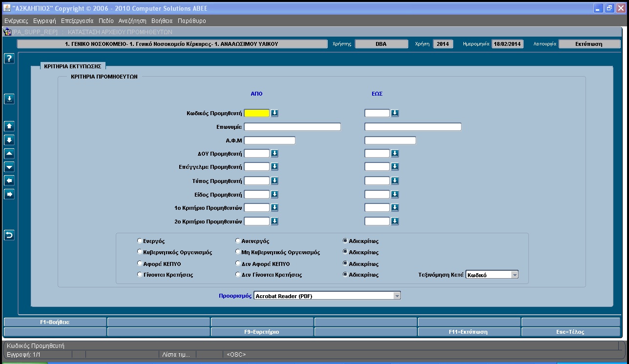629x364 pixels.
Task: Click the left arrow sidebar icon
Action: pos(9,181)
